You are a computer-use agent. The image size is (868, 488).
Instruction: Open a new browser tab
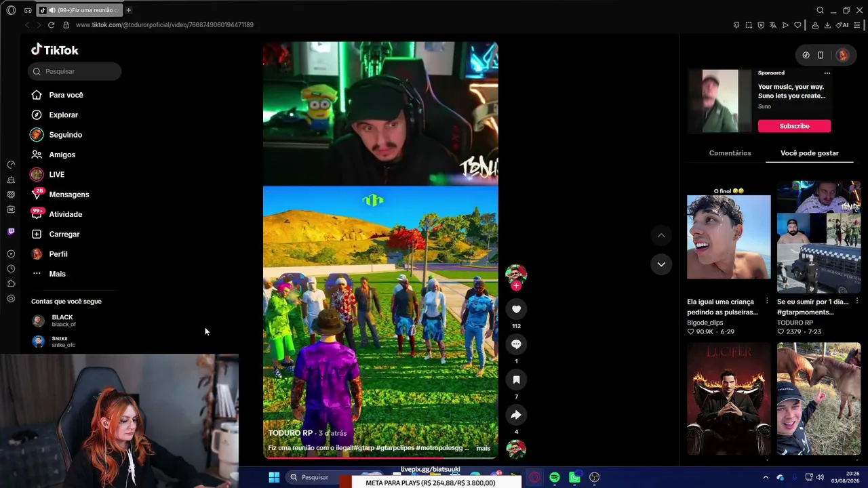point(128,10)
